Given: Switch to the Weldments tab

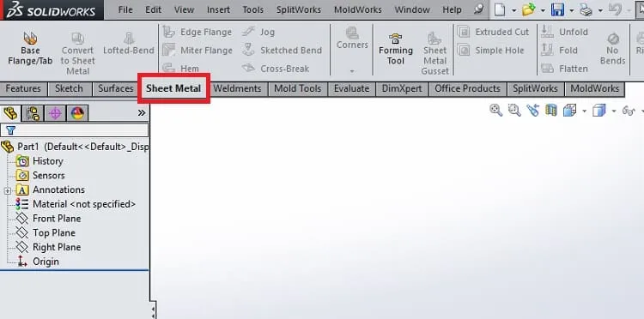Looking at the screenshot, I should coord(237,88).
